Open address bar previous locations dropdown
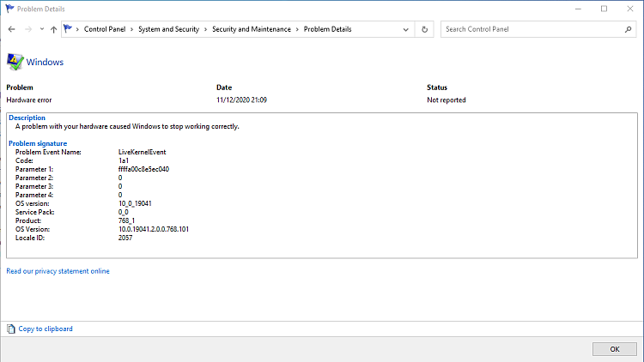This screenshot has height=362, width=644. coord(408,29)
